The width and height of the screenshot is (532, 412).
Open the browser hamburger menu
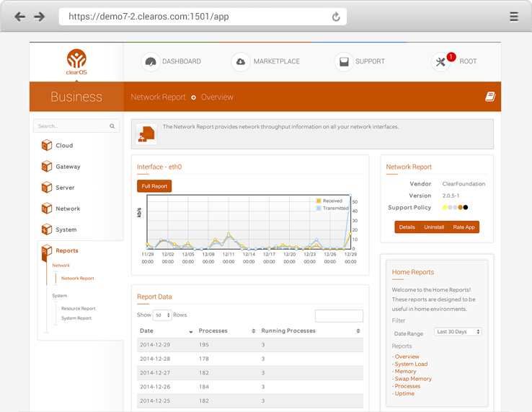tap(513, 17)
